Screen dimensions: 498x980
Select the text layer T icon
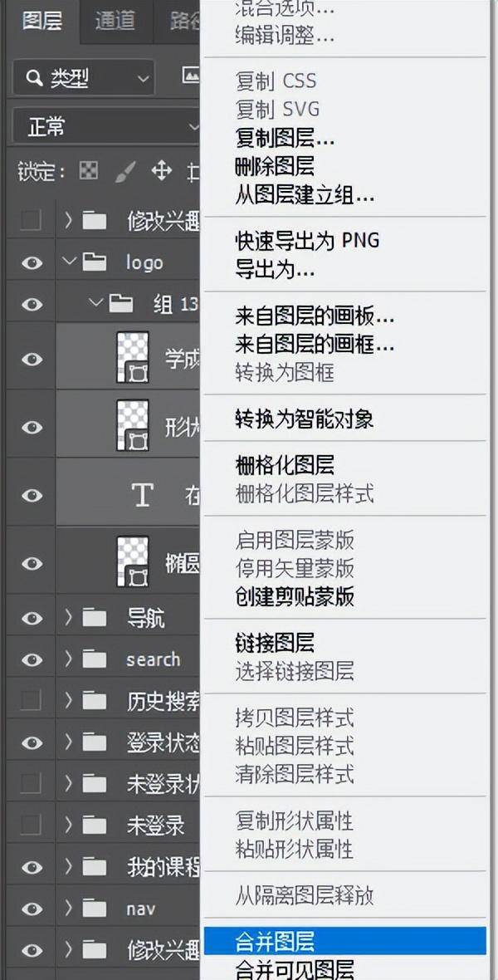(143, 495)
